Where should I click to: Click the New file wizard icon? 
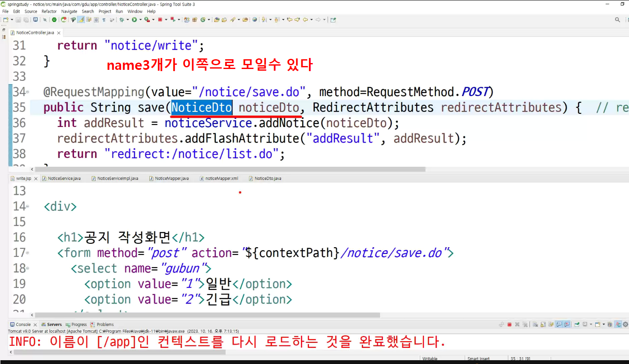click(6, 19)
